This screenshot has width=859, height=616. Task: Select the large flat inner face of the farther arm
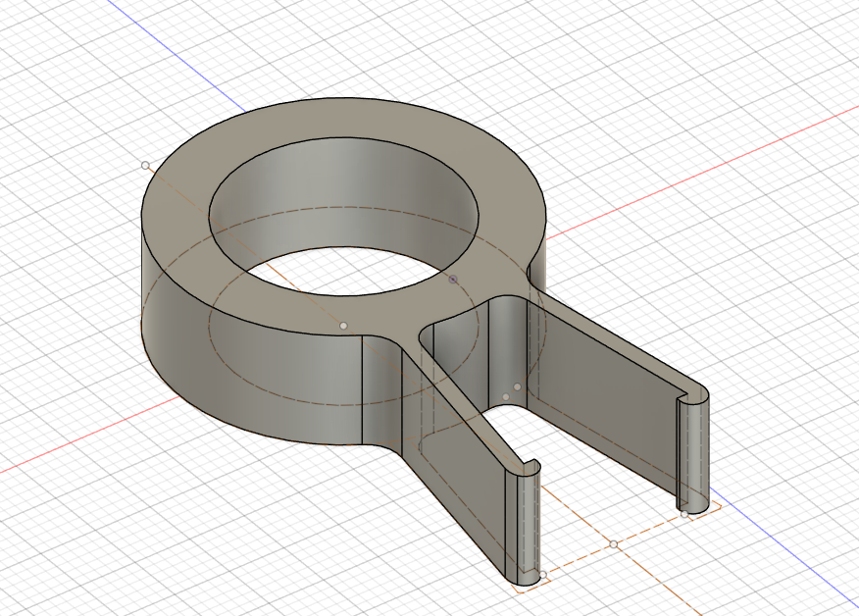603,405
